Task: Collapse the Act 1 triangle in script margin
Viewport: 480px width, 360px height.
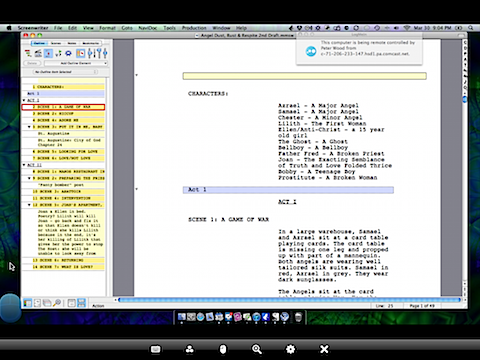Action: [x=137, y=189]
